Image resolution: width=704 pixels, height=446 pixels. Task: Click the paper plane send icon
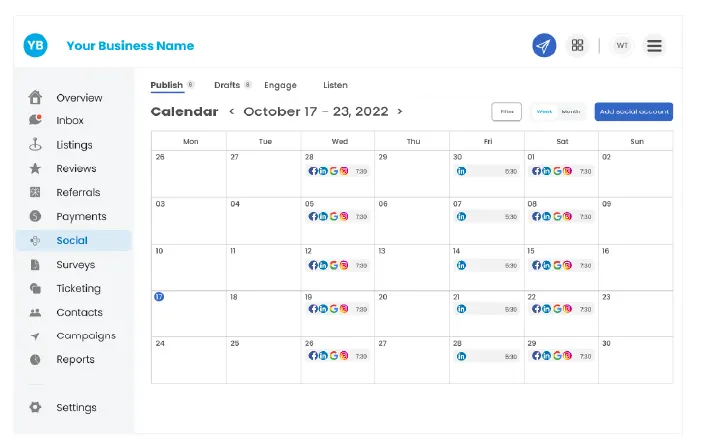[544, 45]
